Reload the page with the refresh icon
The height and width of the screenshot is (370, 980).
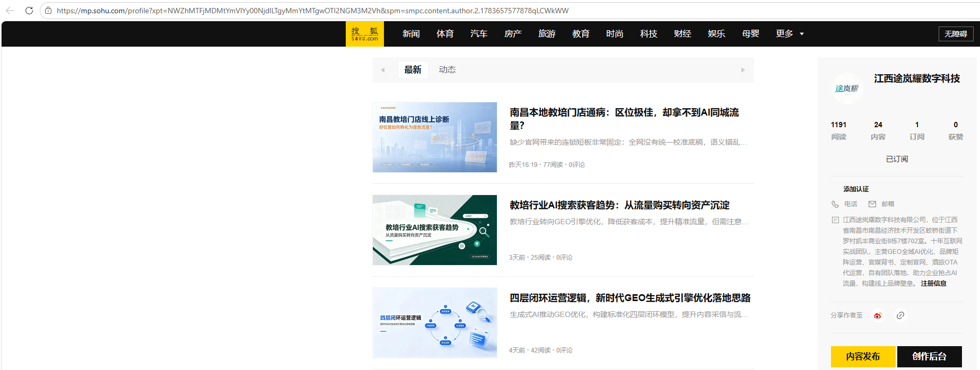29,11
